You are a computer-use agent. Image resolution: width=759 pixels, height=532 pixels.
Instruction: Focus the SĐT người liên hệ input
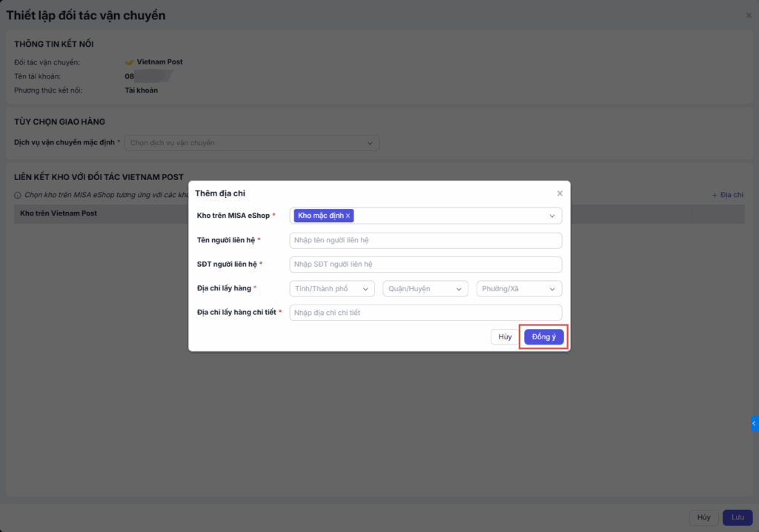[425, 265]
